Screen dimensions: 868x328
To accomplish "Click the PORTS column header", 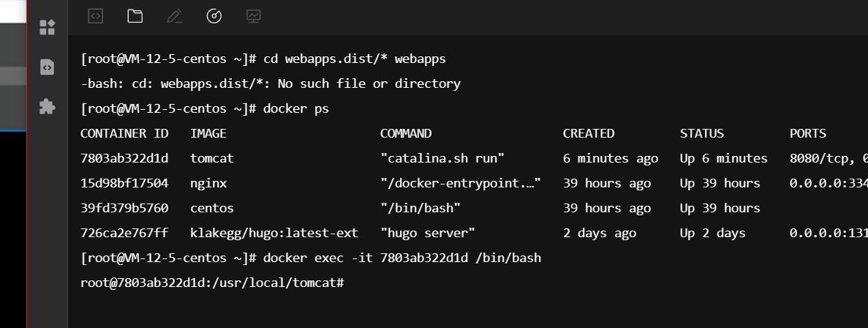I will [x=807, y=133].
